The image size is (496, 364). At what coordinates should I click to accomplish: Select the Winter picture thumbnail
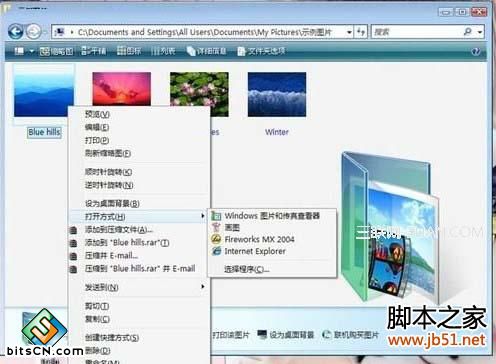(x=277, y=94)
